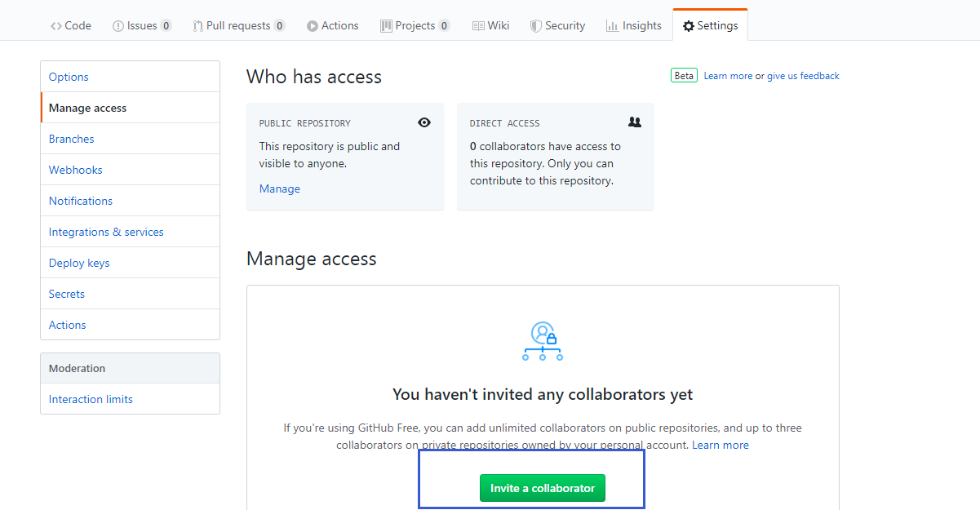The image size is (980, 510).
Task: Click the eye icon in Public Repository card
Action: tap(424, 122)
